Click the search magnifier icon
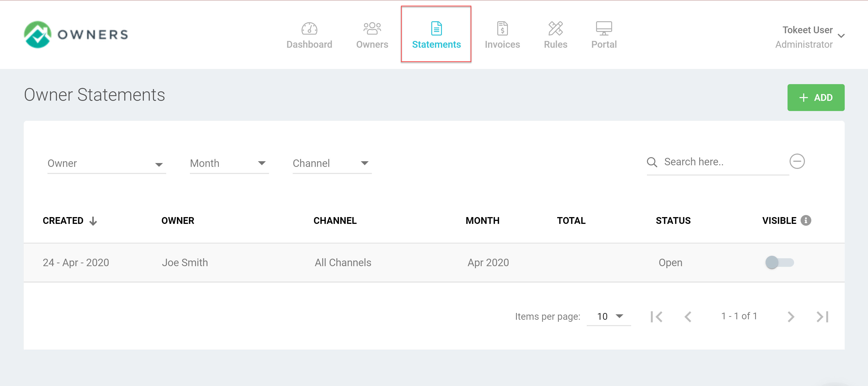 [x=652, y=162]
